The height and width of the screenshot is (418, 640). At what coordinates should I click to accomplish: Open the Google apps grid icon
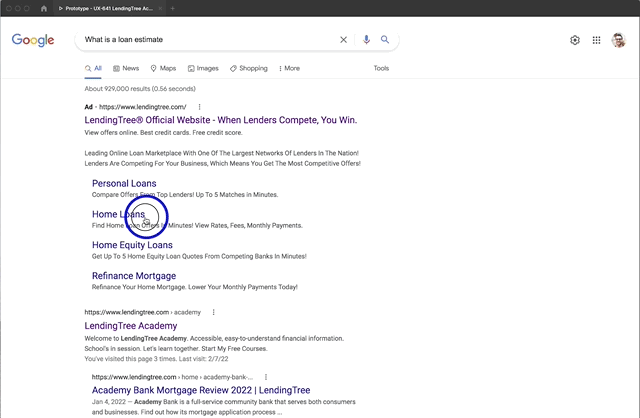(x=596, y=40)
